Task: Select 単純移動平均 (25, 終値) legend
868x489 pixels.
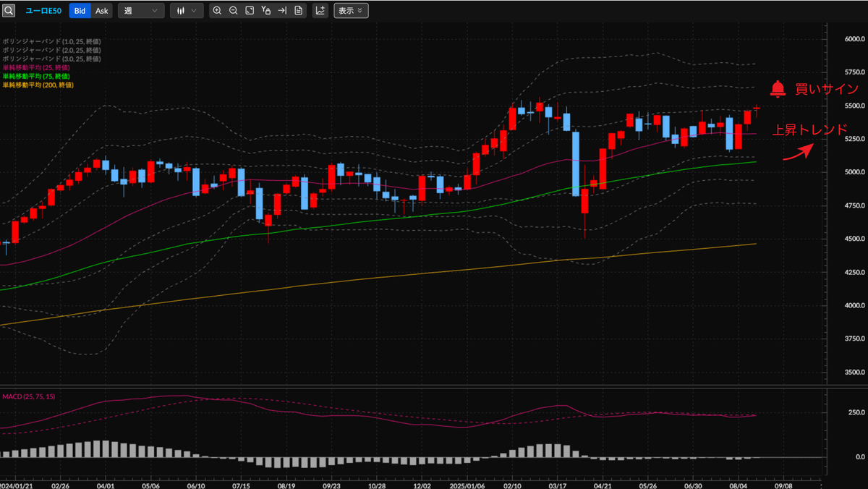Action: pos(36,67)
